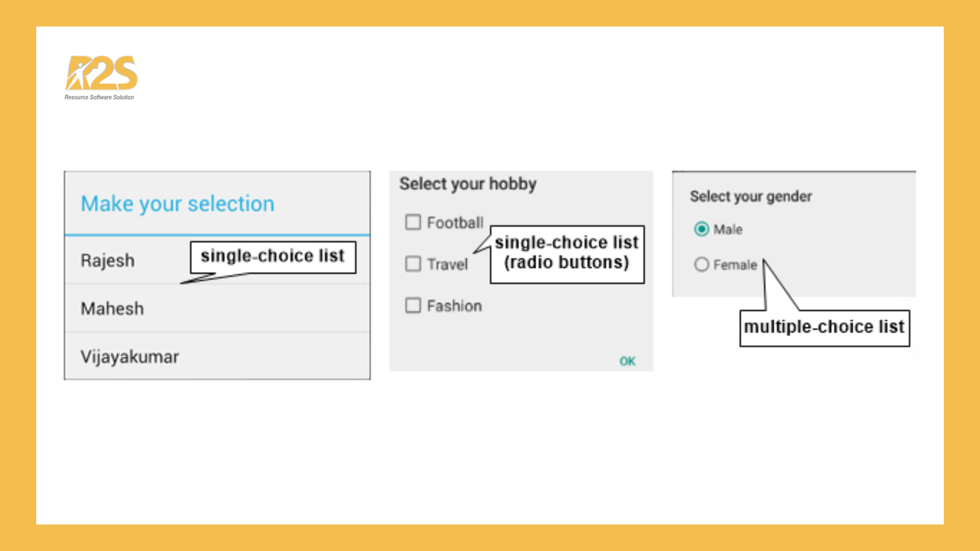This screenshot has width=980, height=551.
Task: Click the Football label text
Action: [455, 223]
